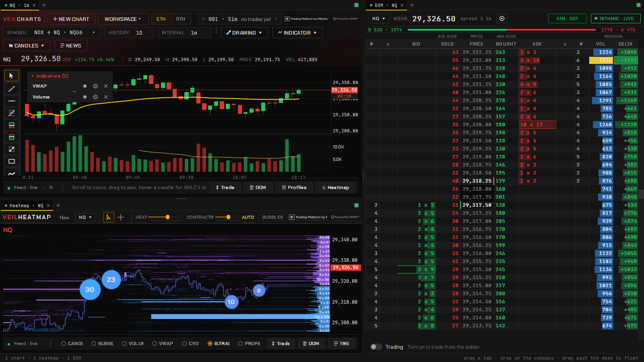Close the NQ 1m chart tab

coord(34,5)
